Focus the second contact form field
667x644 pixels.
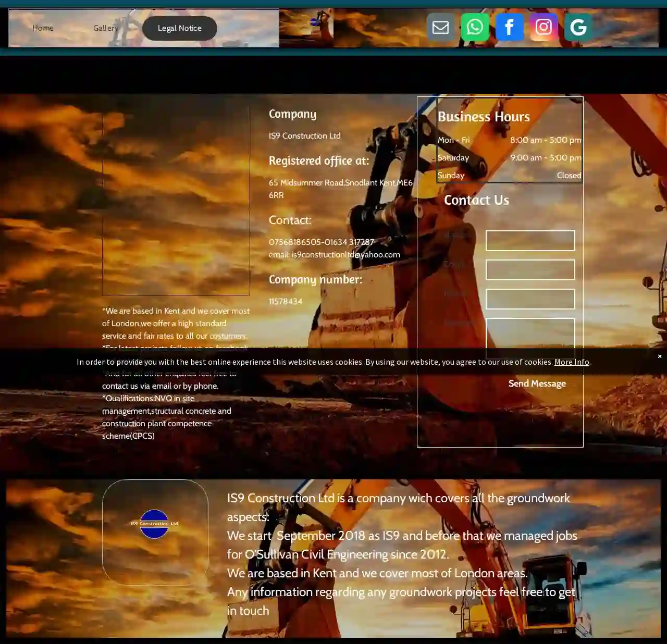[530, 270]
